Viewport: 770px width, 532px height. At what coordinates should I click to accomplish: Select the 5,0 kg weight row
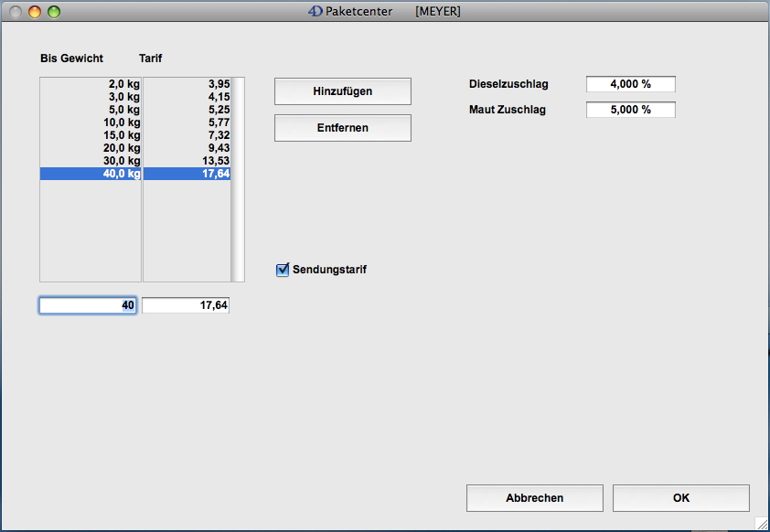pyautogui.click(x=91, y=109)
